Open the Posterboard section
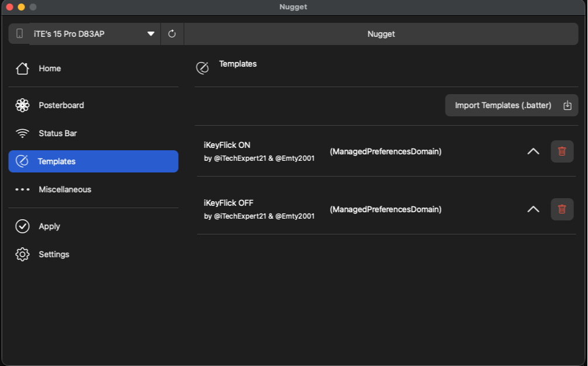Viewport: 588px width, 366px height. [x=93, y=105]
